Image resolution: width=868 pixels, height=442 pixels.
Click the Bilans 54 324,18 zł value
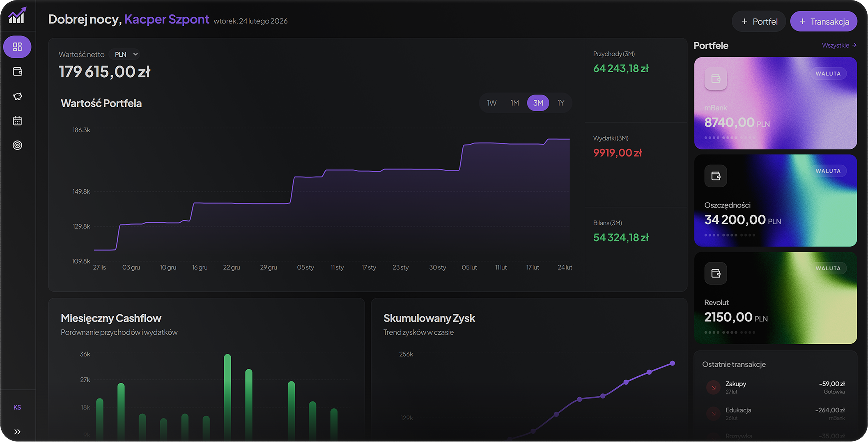tap(621, 237)
